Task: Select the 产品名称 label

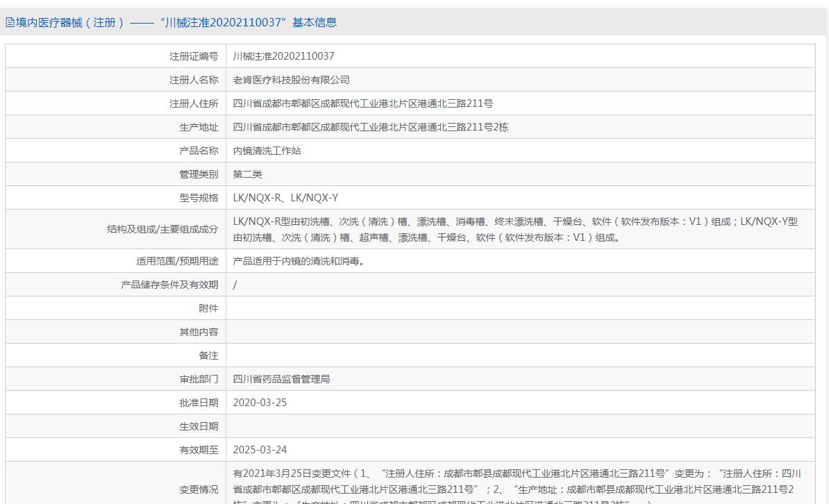Action: (199, 151)
